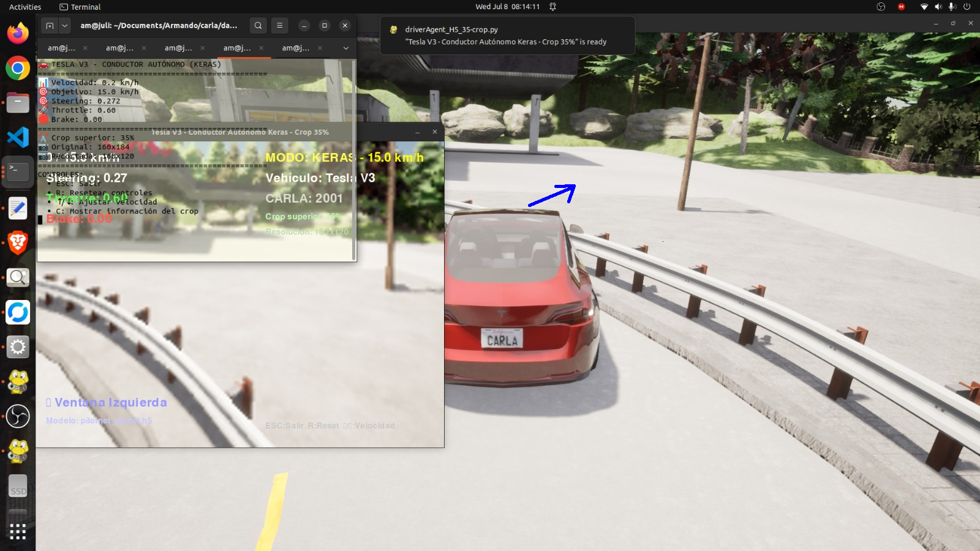Launch Brave browser from the dock

pyautogui.click(x=18, y=242)
